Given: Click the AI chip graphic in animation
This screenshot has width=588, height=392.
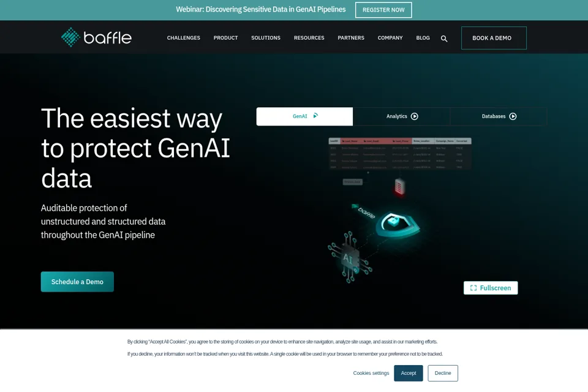Looking at the screenshot, I should 350,258.
